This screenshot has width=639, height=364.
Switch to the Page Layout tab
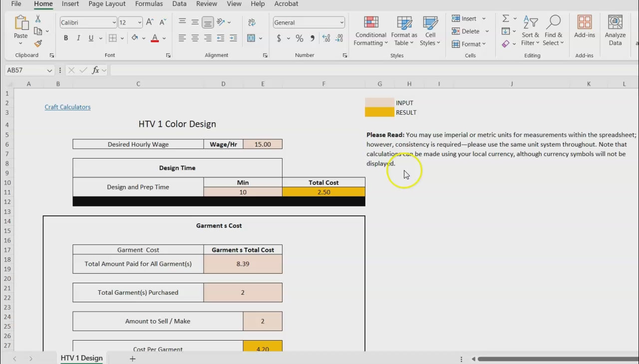click(107, 4)
